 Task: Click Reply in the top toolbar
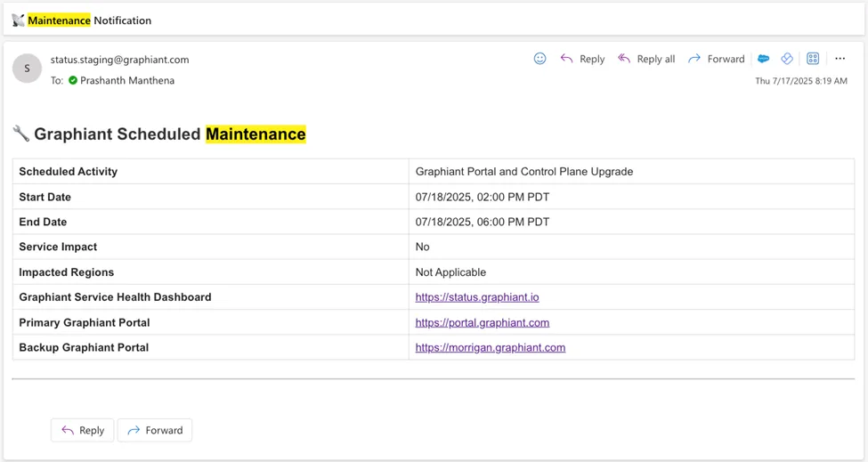pos(582,59)
